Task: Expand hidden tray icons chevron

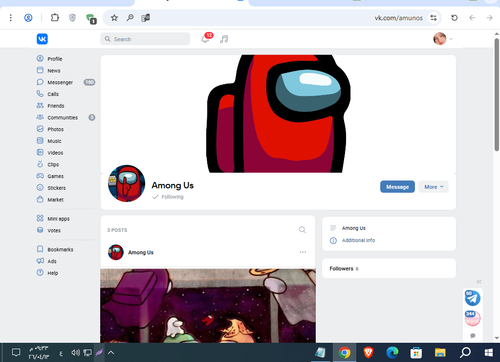Action: 111,352
